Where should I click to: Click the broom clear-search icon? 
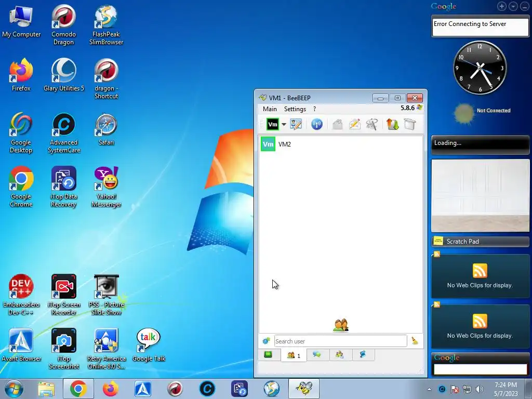[x=415, y=341]
